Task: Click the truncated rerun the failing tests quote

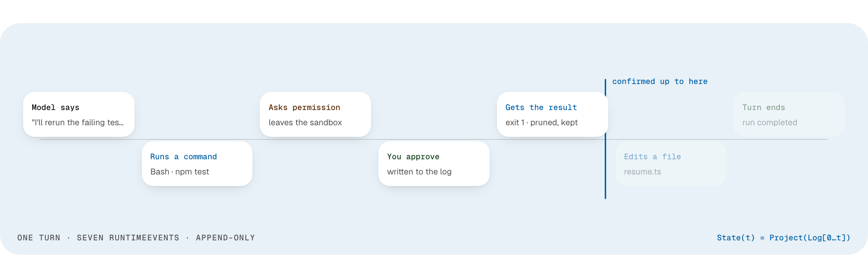Action: tap(78, 122)
